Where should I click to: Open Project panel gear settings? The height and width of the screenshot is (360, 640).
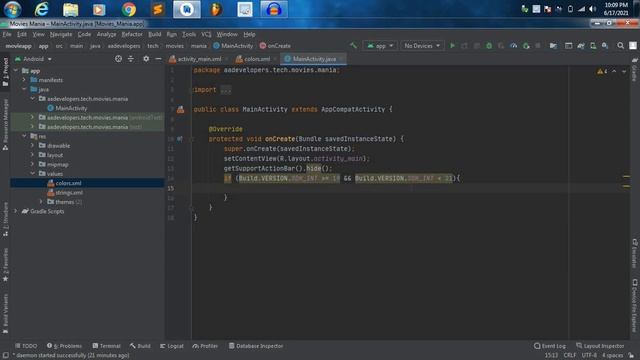(146, 59)
